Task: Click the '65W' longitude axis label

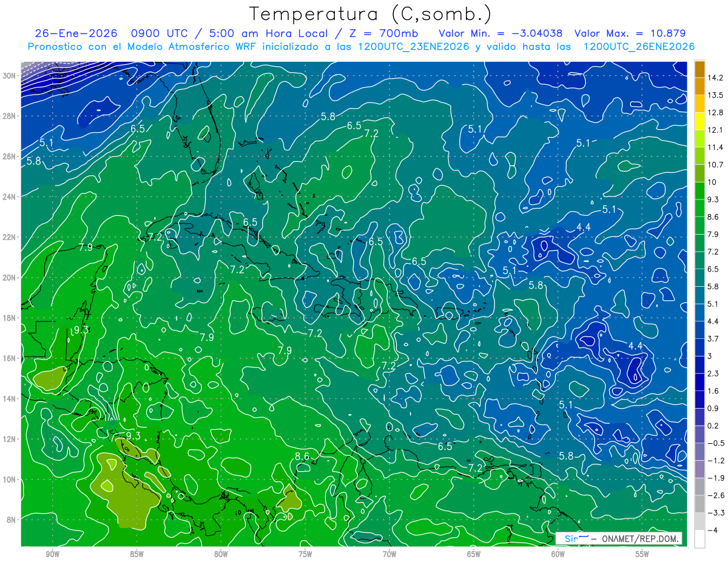Action: (x=474, y=554)
